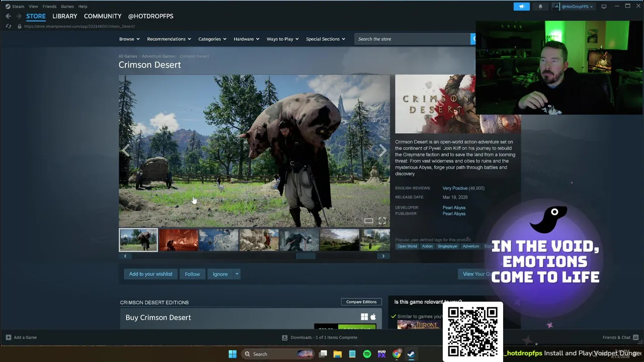Expand the Ways to Play dropdown
Viewport: 644px width, 362px height.
(282, 39)
